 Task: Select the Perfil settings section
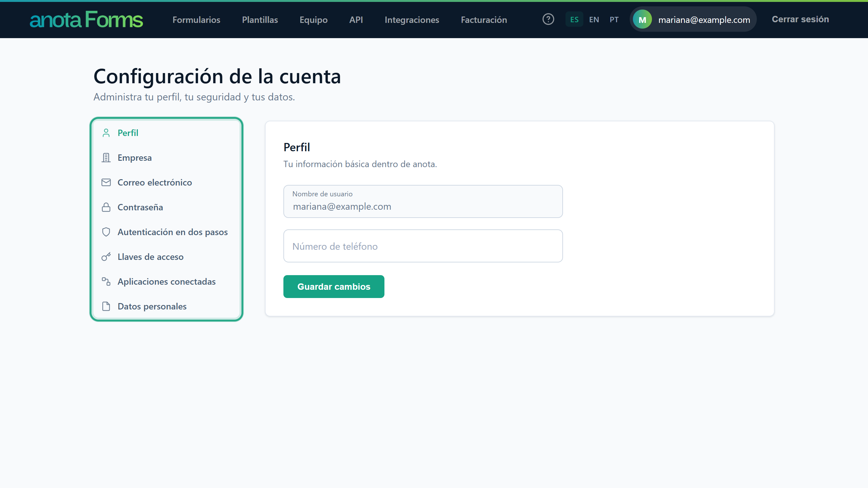166,133
